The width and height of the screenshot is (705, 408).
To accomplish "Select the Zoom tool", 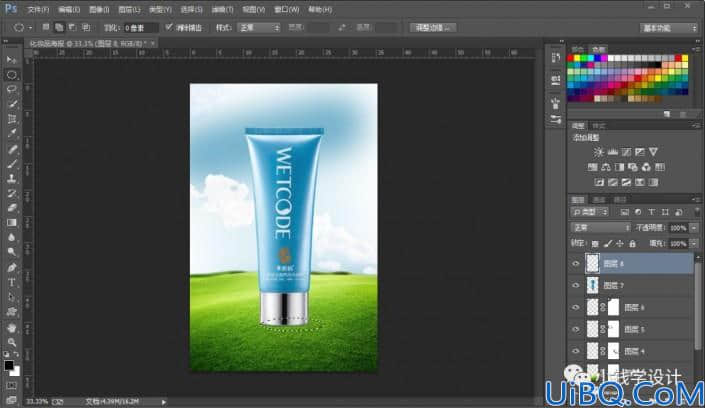I will click(12, 342).
